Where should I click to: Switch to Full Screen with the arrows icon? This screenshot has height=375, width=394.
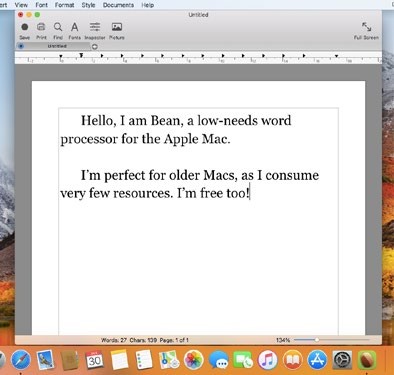(x=366, y=27)
